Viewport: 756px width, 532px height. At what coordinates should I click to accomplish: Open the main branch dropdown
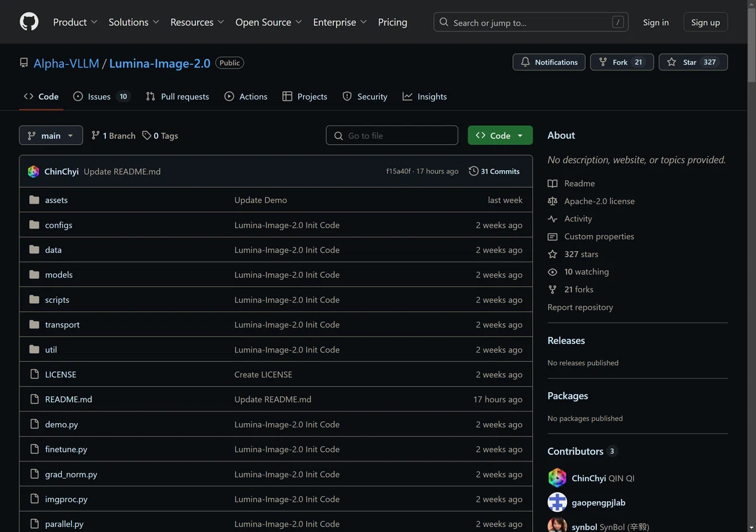tap(51, 135)
